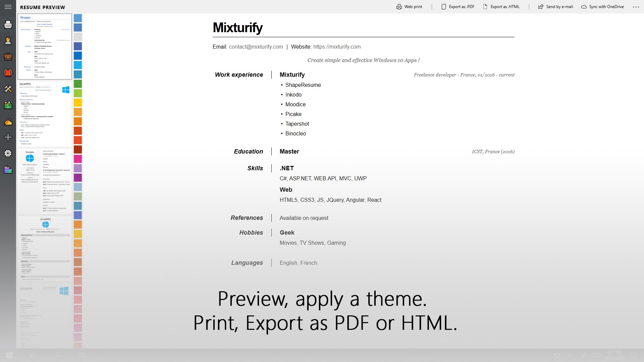Viewport: 644px width, 362px height.
Task: Open the three-dot more options menu
Action: [636, 7]
